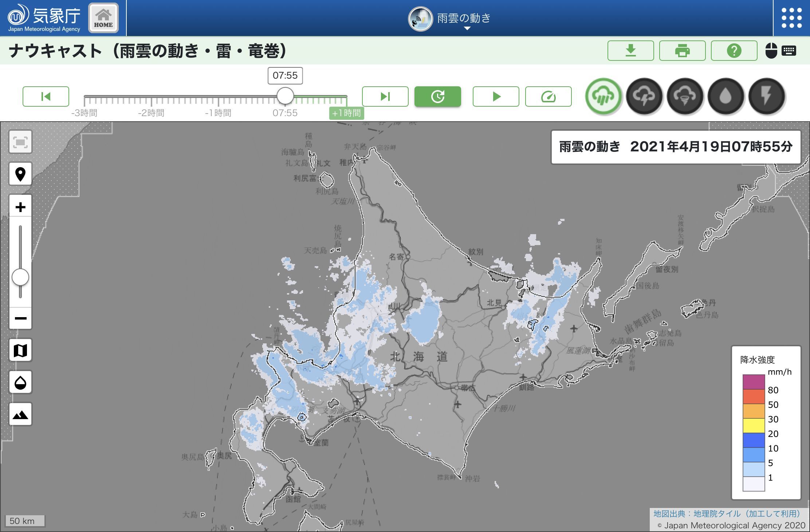Toggle the water drop rainfall layer
Image resolution: width=810 pixels, height=532 pixels.
click(x=726, y=96)
